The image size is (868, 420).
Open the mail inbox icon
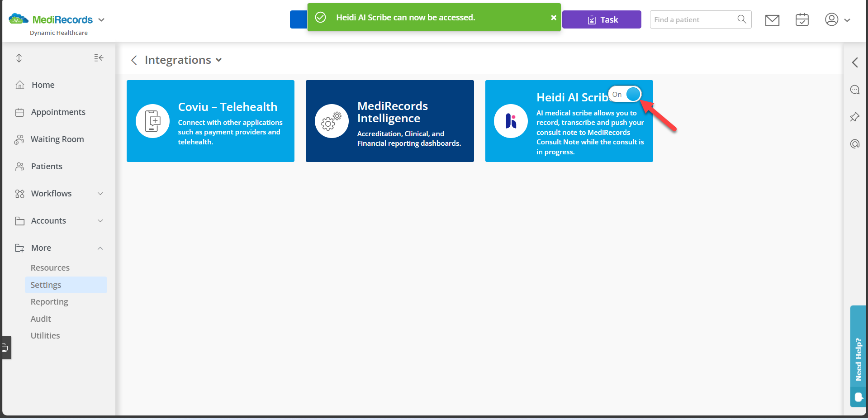pyautogui.click(x=772, y=20)
